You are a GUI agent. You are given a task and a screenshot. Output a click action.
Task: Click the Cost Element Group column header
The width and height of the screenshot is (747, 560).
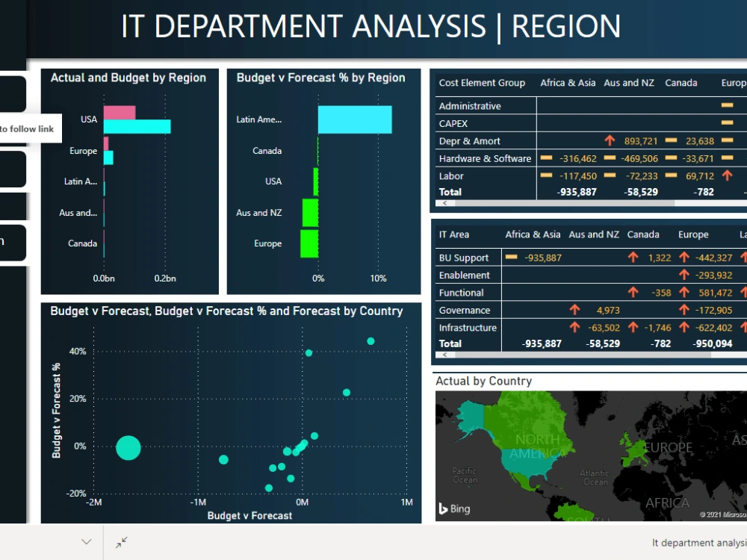point(482,83)
